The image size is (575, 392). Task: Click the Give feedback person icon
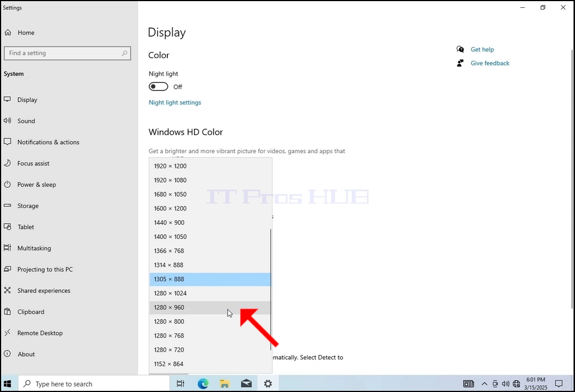460,63
